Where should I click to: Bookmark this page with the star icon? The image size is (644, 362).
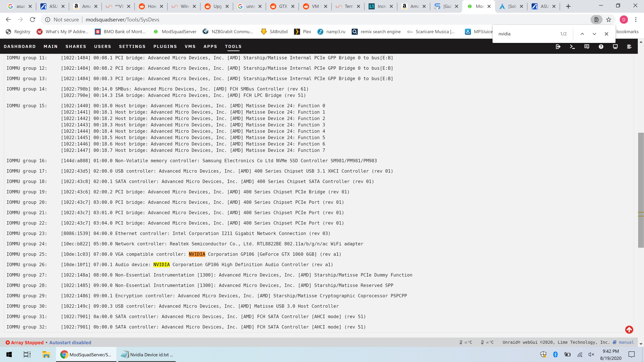pyautogui.click(x=608, y=19)
